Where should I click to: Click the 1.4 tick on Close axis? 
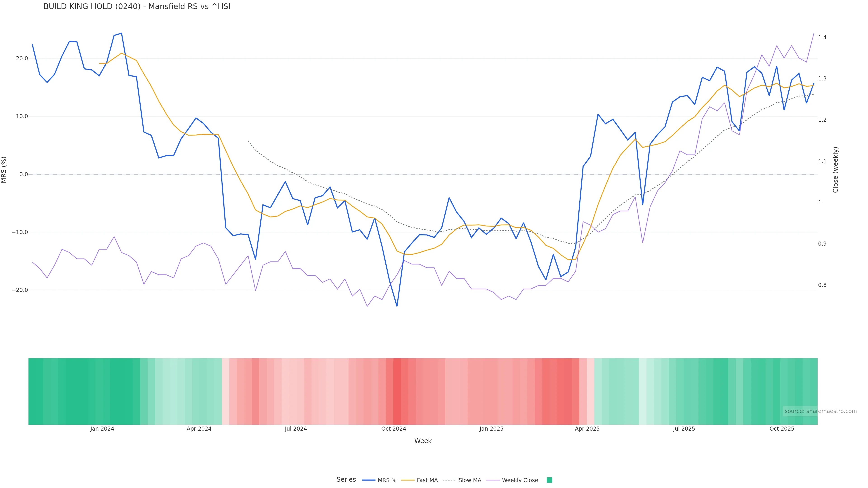click(822, 37)
